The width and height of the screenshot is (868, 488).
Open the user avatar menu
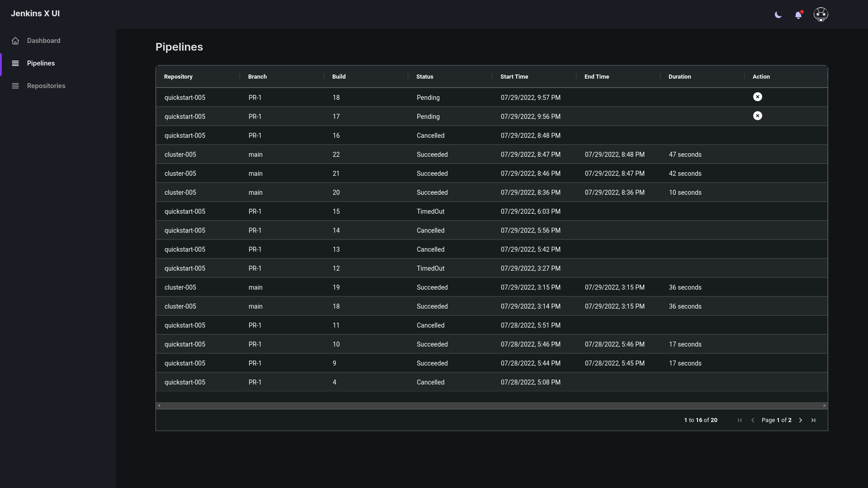pyautogui.click(x=821, y=14)
